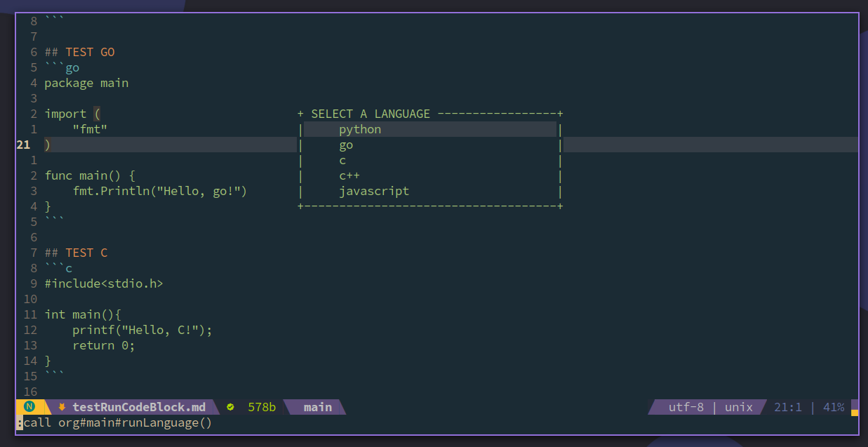868x447 pixels.
Task: Choose javascript in the language menu
Action: pos(374,191)
